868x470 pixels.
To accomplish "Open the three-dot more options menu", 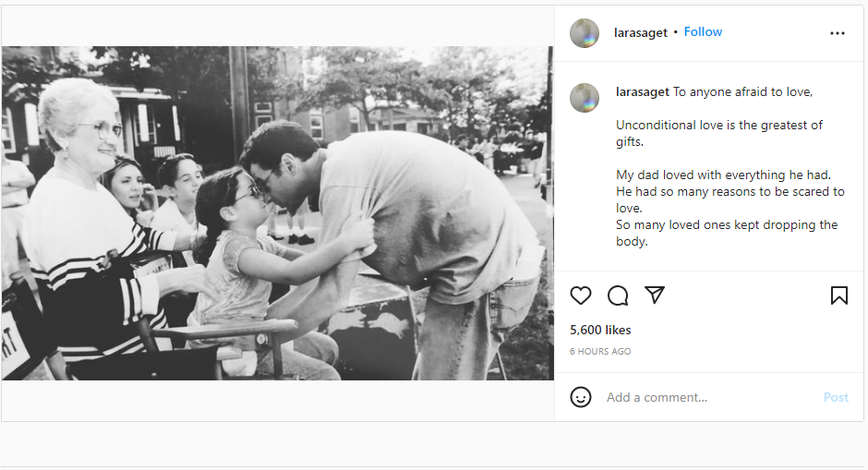I will coord(838,33).
